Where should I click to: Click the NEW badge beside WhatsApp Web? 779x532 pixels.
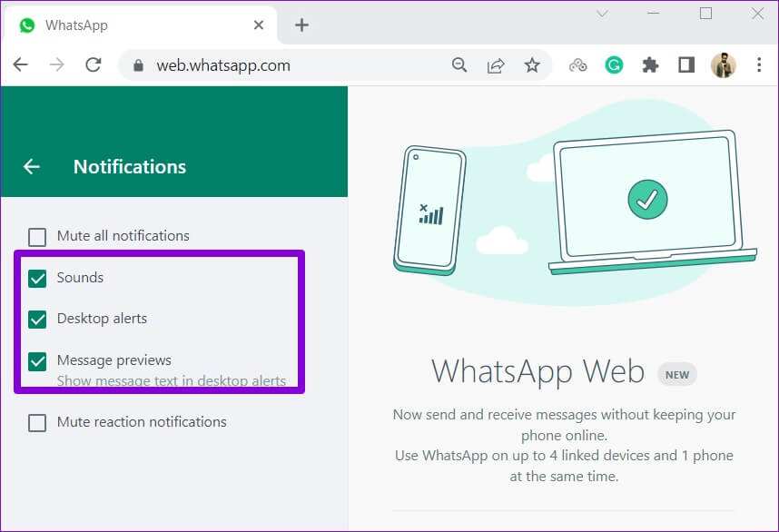tap(677, 375)
